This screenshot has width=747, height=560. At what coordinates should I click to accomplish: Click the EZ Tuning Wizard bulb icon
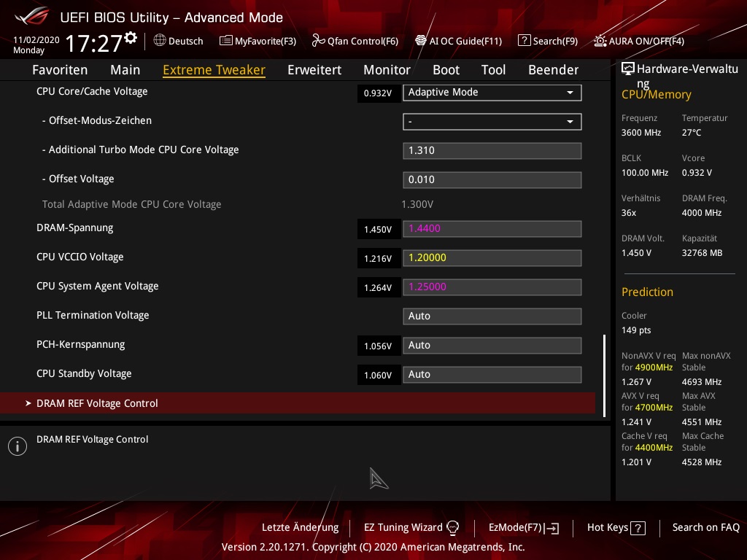pyautogui.click(x=452, y=528)
